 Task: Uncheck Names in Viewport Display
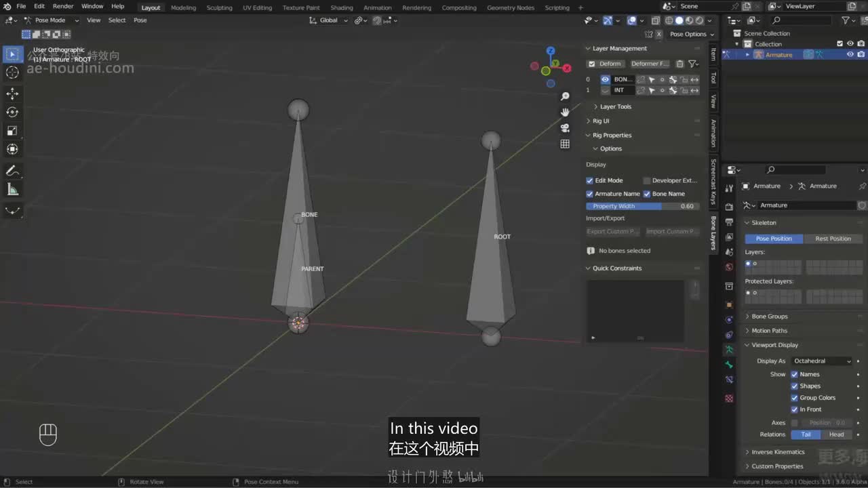point(795,374)
